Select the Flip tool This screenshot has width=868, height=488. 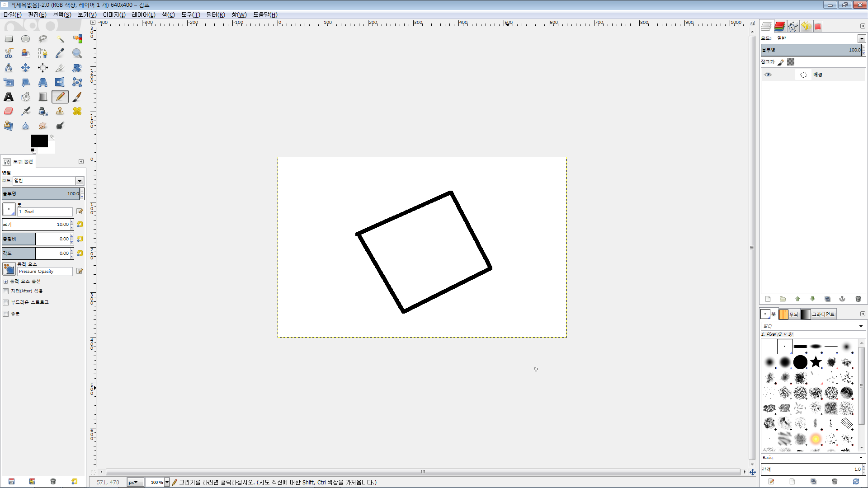pos(60,82)
